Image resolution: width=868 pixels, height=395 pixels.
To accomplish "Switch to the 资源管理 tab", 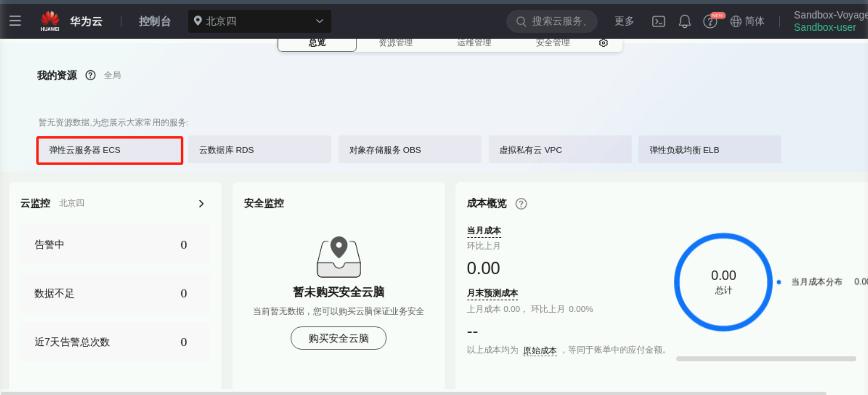I will 395,43.
